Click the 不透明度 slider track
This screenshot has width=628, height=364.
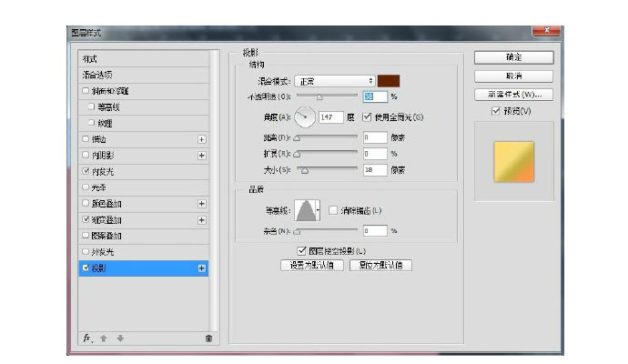327,96
